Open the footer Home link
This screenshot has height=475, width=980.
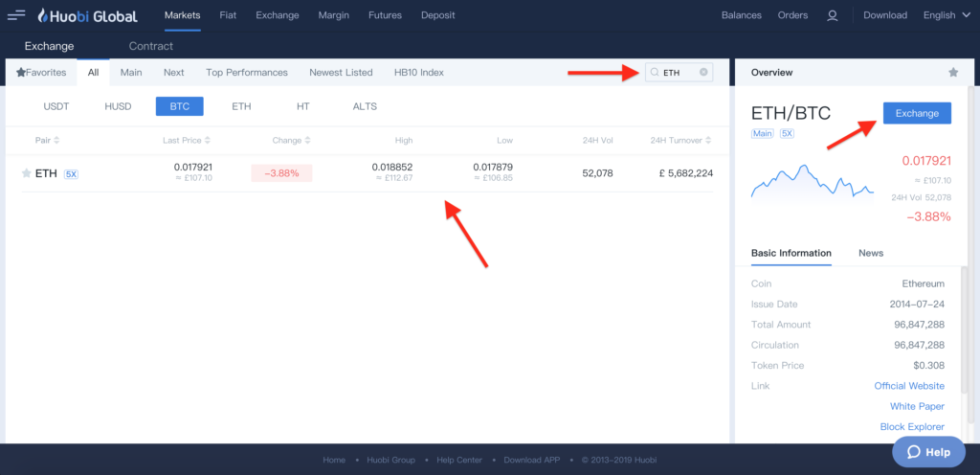click(x=334, y=460)
